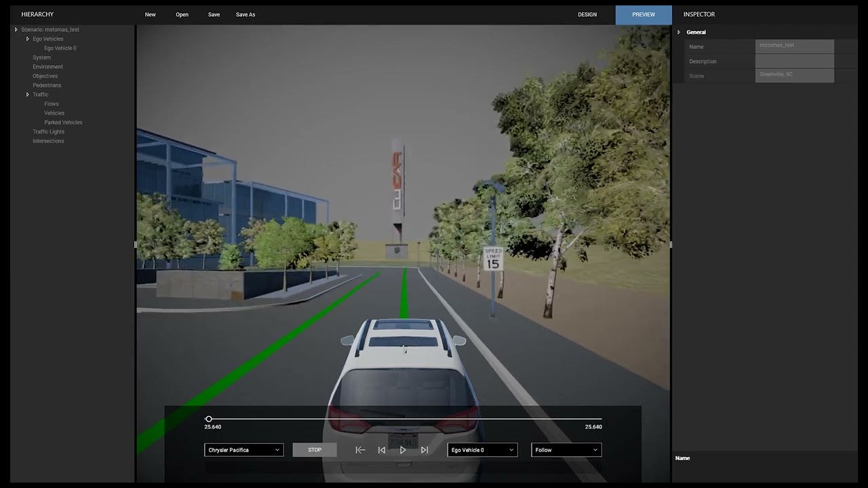
Task: Select Ego Vehicle 0 in the hierarchy
Action: tap(60, 48)
